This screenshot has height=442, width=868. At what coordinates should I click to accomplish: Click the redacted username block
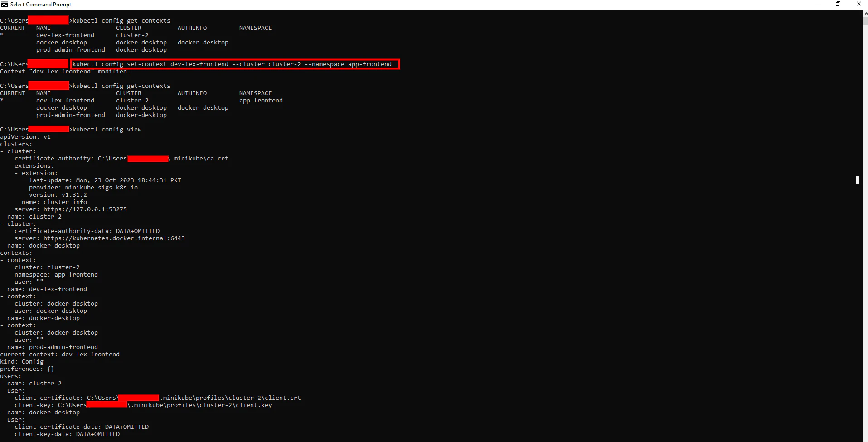coord(48,20)
